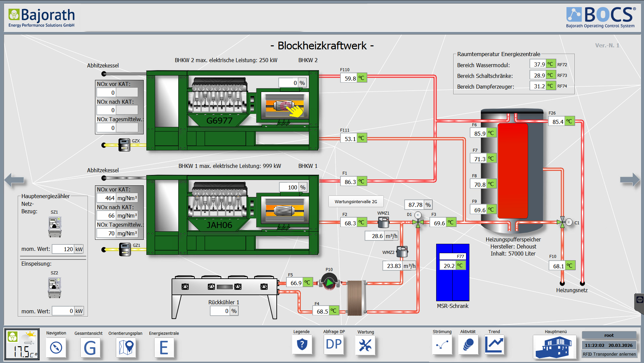Click the Wartungsintervalle 2G button

[356, 201]
